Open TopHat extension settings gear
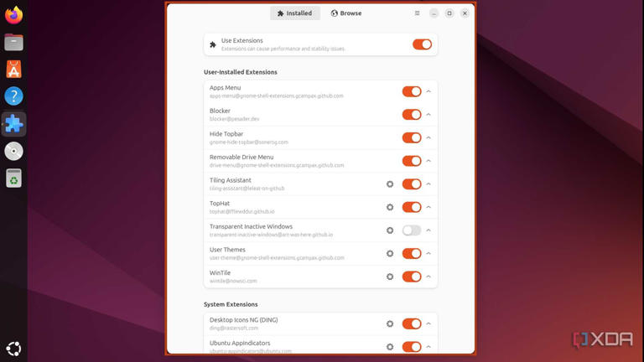 pos(390,207)
